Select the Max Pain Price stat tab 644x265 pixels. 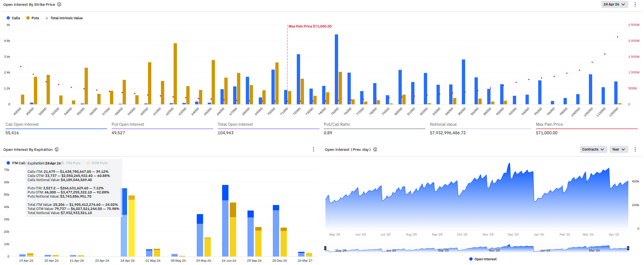click(549, 124)
